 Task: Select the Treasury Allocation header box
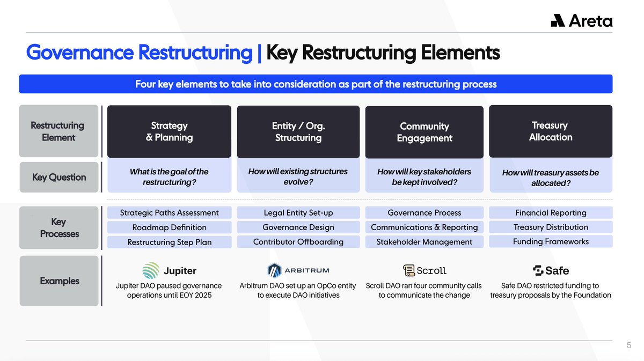(551, 131)
